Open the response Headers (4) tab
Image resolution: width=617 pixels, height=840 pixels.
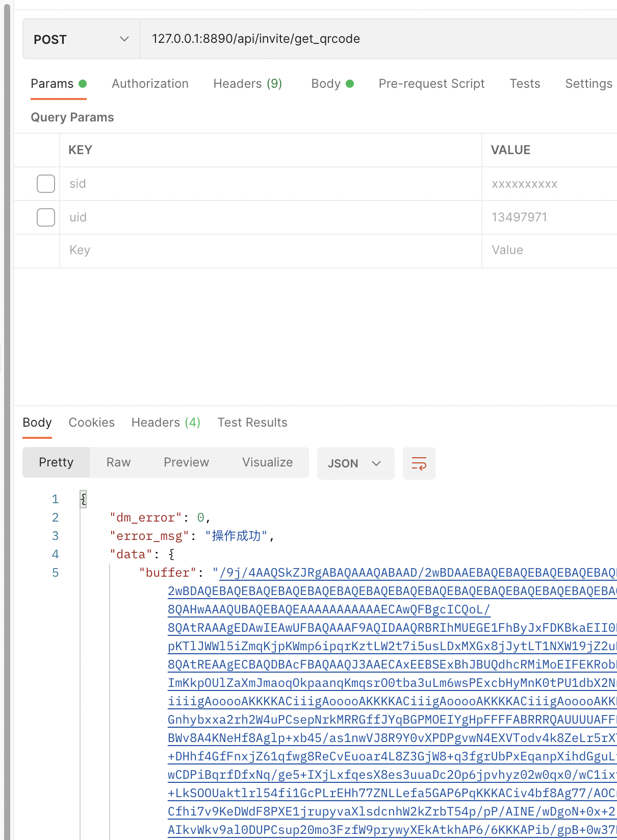pos(166,423)
